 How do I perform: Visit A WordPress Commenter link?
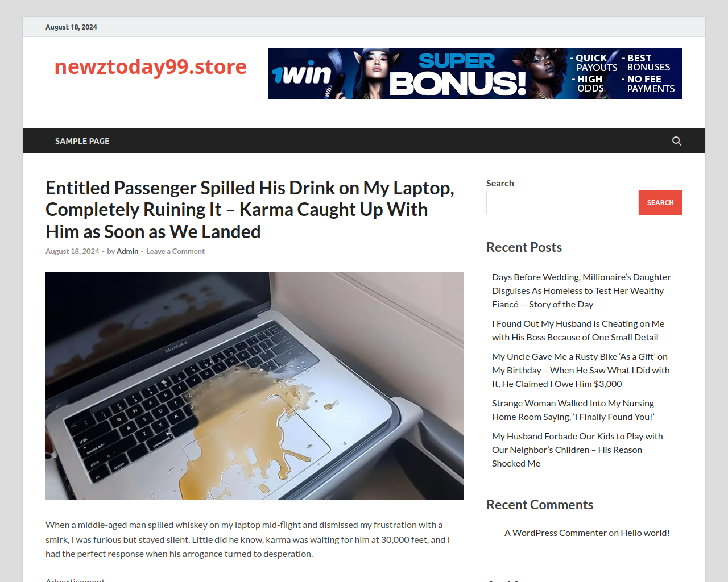556,533
